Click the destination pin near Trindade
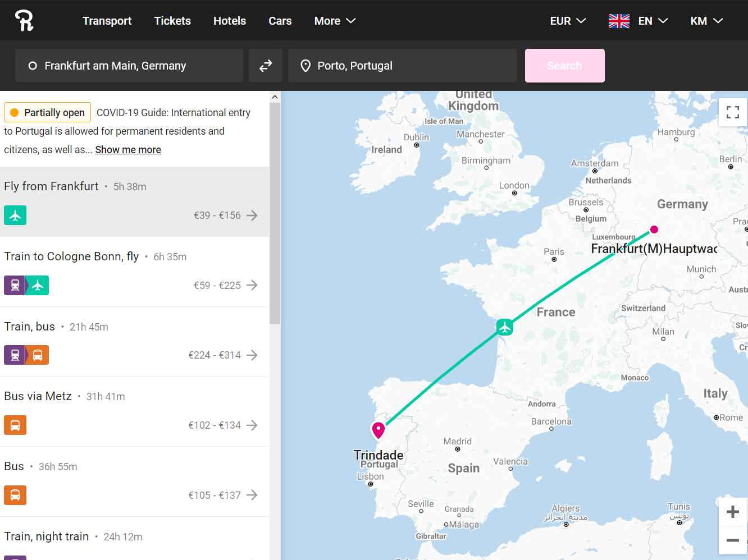Image resolution: width=748 pixels, height=560 pixels. 378,430
